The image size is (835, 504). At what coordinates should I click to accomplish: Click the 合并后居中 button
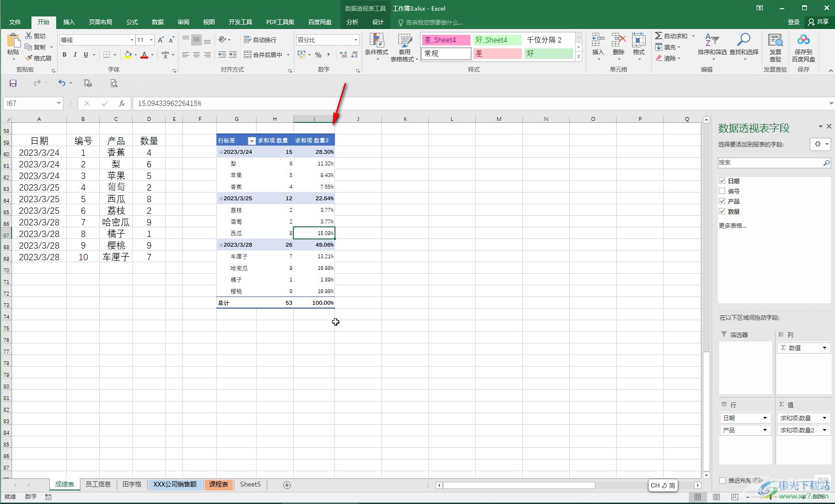(263, 55)
